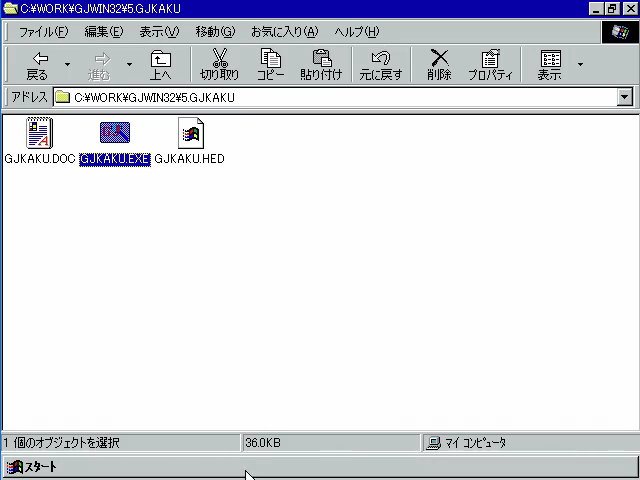
Task: Go up one folder with 上へ
Action: click(161, 64)
